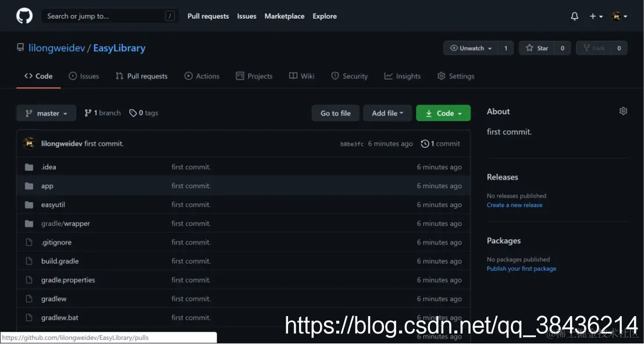Screen dimensions: 644x344
Task: Focus the Search or jump to field
Action: 110,16
